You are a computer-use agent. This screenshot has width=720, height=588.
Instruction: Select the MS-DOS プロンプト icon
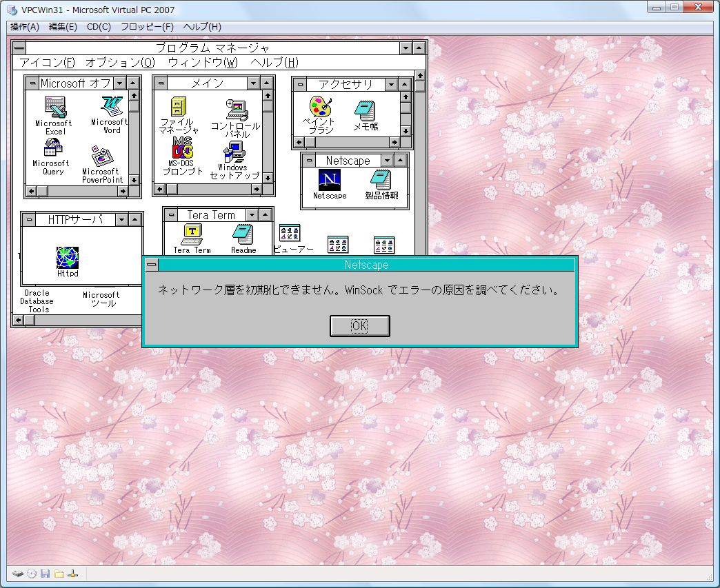pyautogui.click(x=183, y=148)
